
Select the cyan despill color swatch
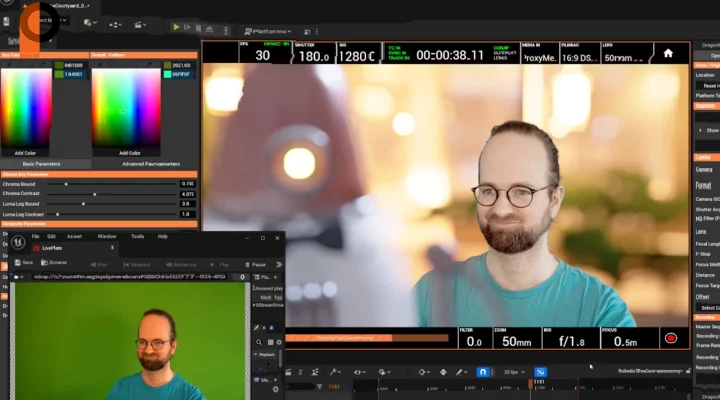click(x=168, y=74)
